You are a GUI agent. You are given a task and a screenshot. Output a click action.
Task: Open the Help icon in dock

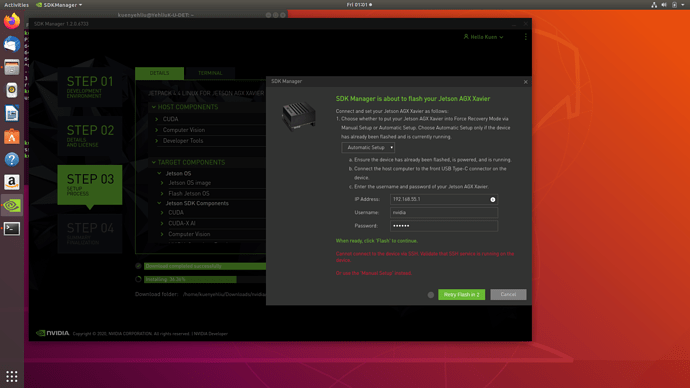(x=12, y=159)
